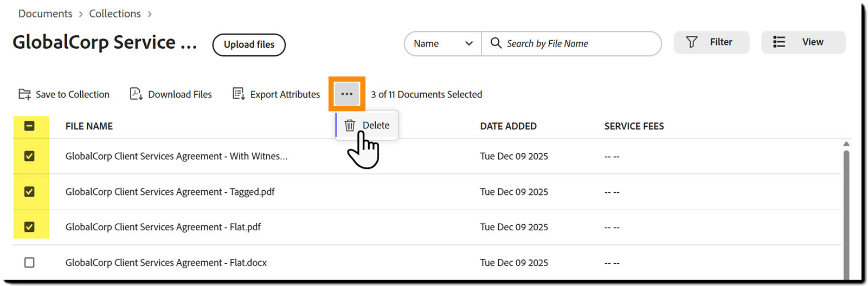868x286 pixels.
Task: Click date added of Tagged.pdf row
Action: click(x=514, y=192)
